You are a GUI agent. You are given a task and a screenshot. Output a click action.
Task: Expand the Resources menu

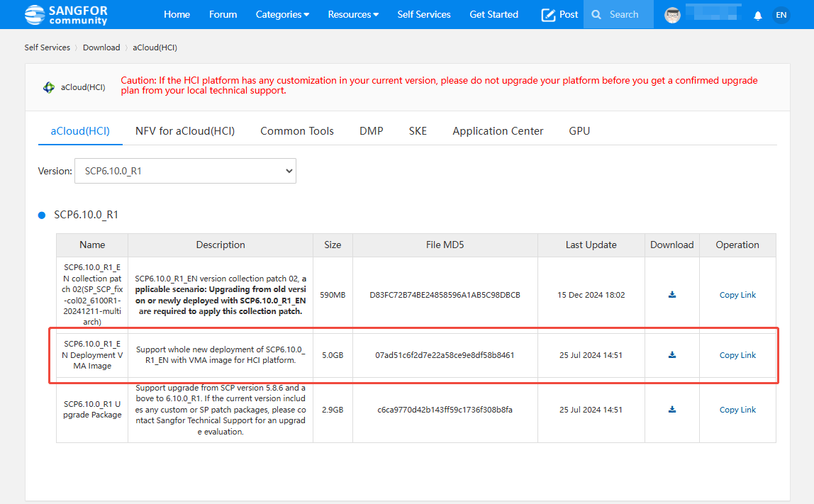(x=353, y=14)
